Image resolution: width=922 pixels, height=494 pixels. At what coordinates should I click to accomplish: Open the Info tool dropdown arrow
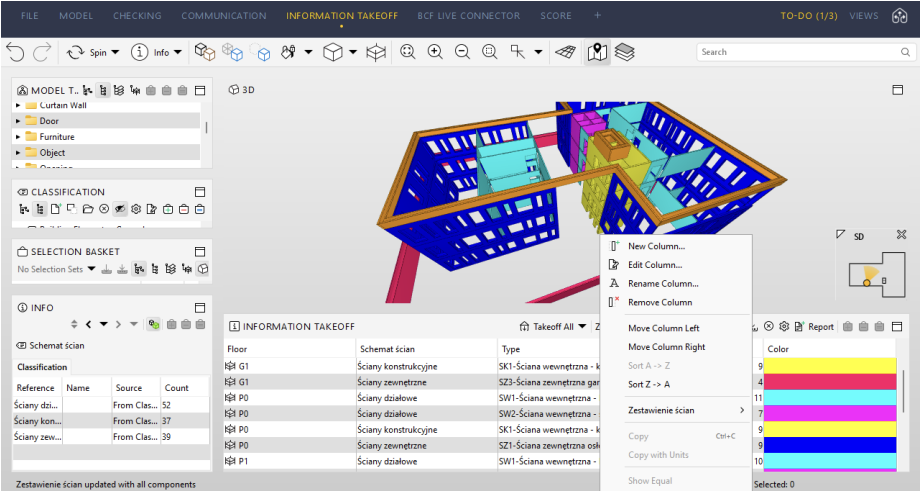(x=178, y=52)
